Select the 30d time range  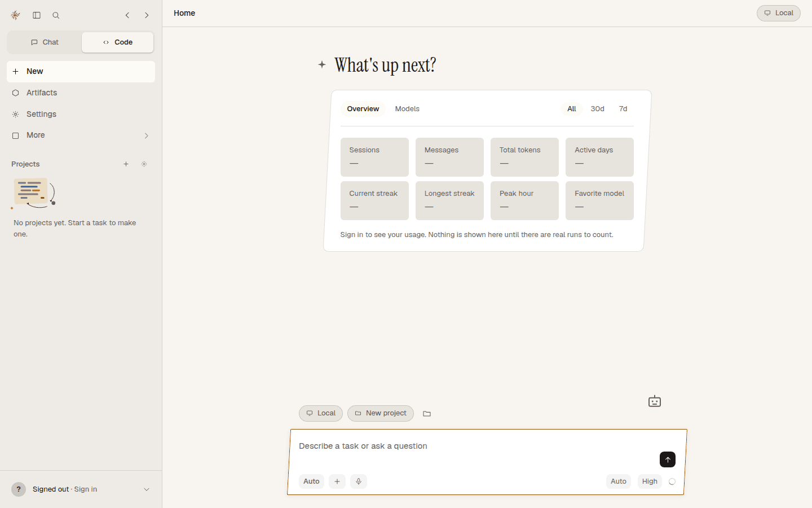coord(597,109)
